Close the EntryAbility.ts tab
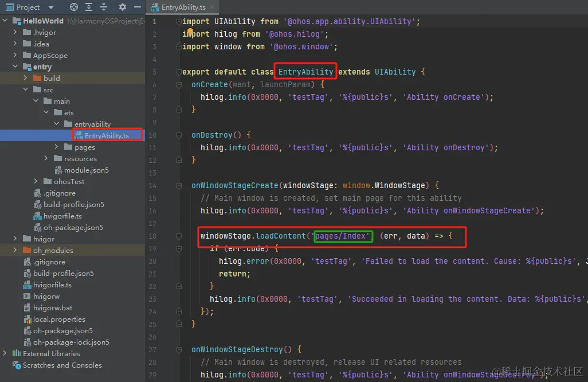 click(x=212, y=7)
